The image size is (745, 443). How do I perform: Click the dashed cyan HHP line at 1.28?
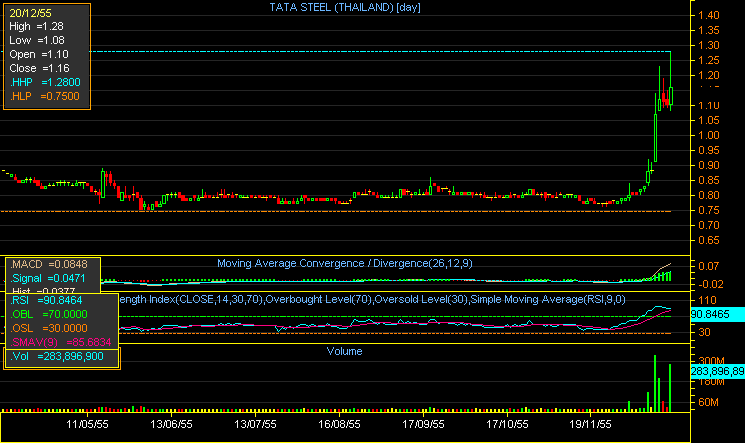[x=380, y=51]
